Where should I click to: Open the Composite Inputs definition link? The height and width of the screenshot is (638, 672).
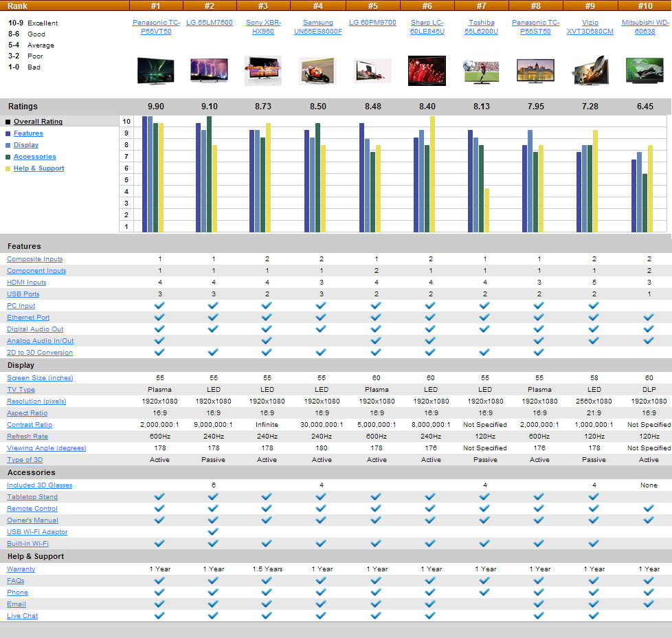click(35, 259)
